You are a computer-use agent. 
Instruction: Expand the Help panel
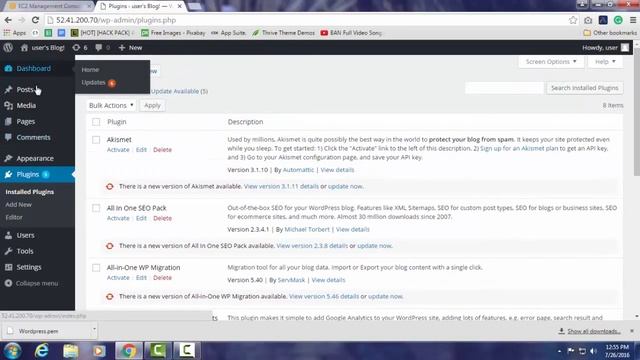(605, 62)
